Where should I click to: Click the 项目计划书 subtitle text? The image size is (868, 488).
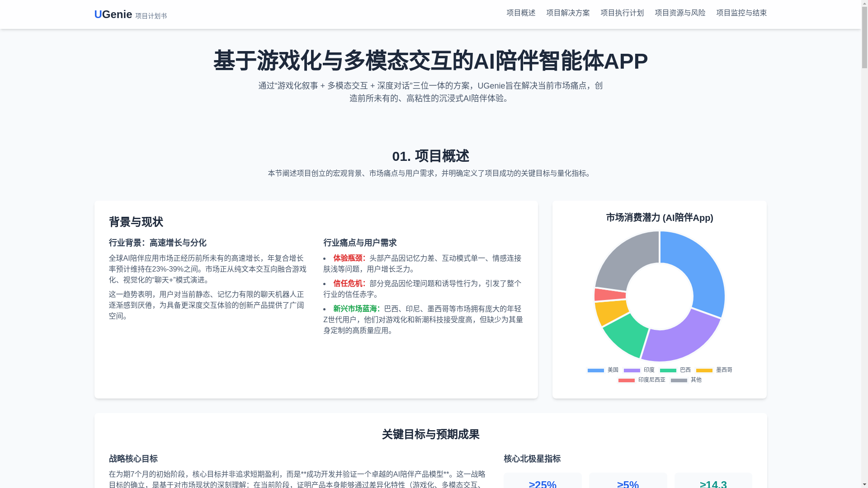(x=151, y=16)
